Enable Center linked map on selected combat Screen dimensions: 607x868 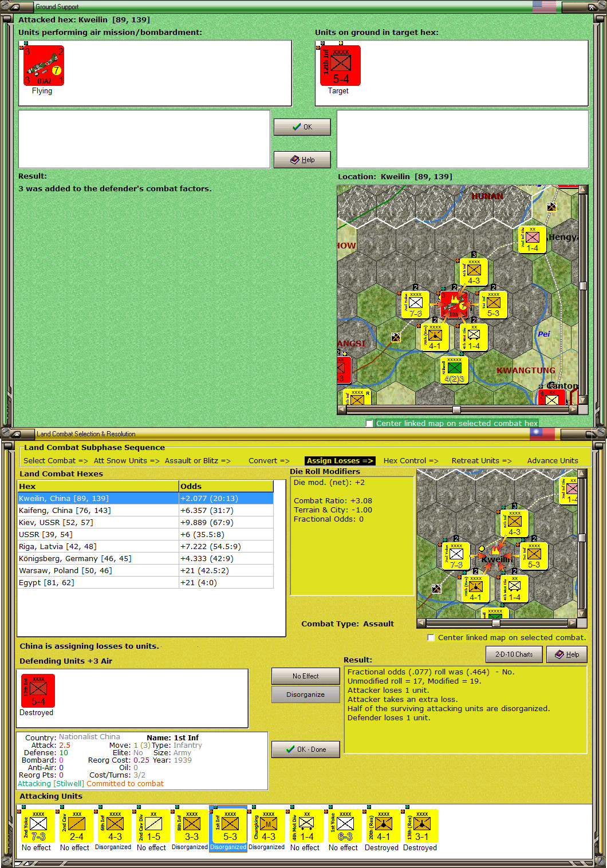(x=431, y=637)
